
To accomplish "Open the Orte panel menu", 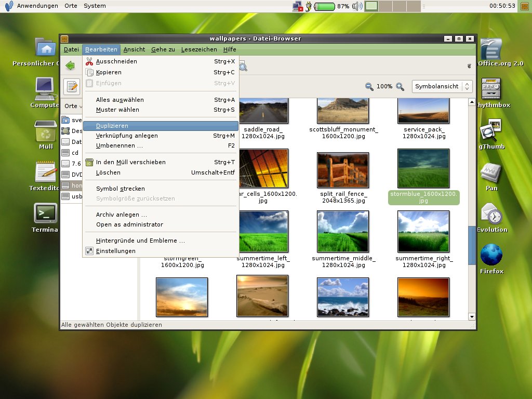I will [x=71, y=6].
